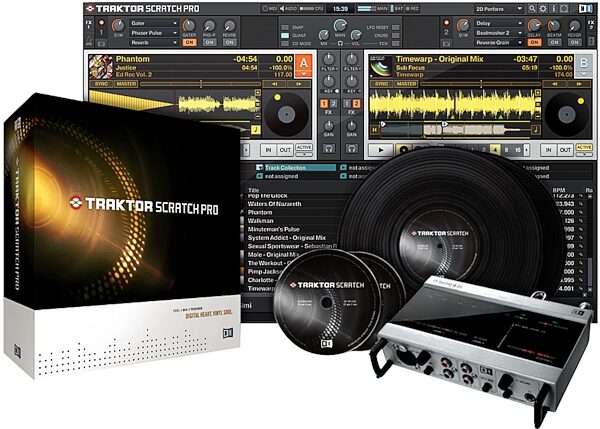Click the Native Instruments NI logo
600x429 pixels.
(x=585, y=8)
